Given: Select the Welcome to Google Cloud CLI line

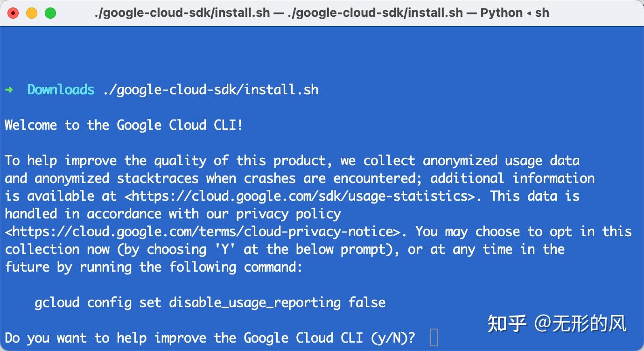Looking at the screenshot, I should point(124,125).
